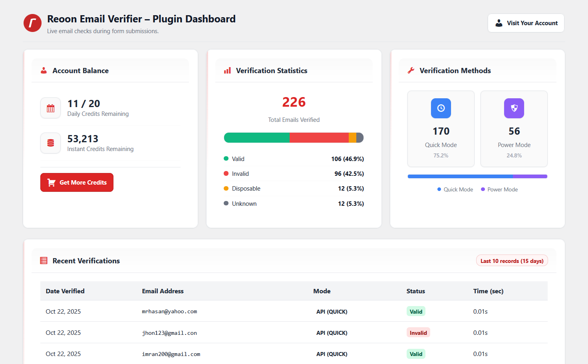Click the red Invalid segment of statistics bar

coord(319,138)
